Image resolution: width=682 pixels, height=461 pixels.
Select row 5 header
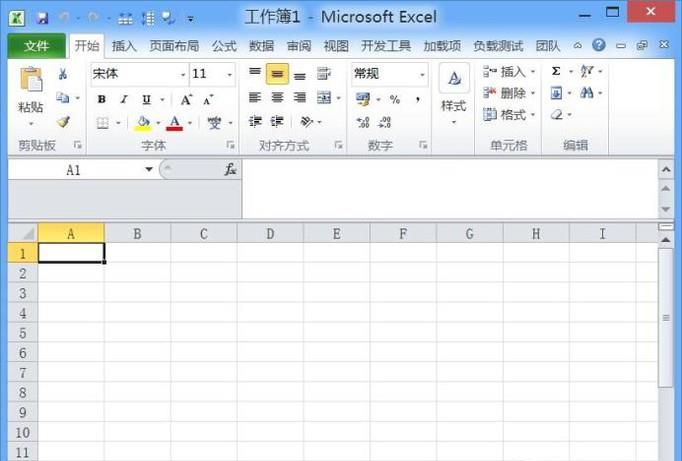pyautogui.click(x=23, y=333)
